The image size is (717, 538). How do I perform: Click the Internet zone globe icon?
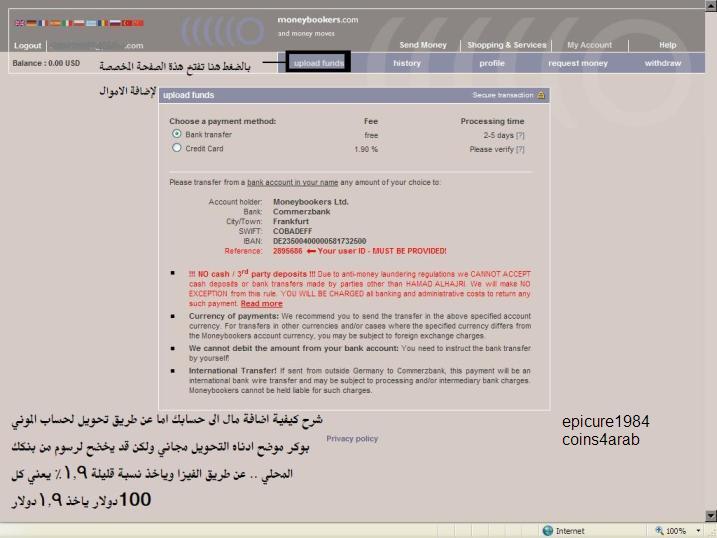547,530
